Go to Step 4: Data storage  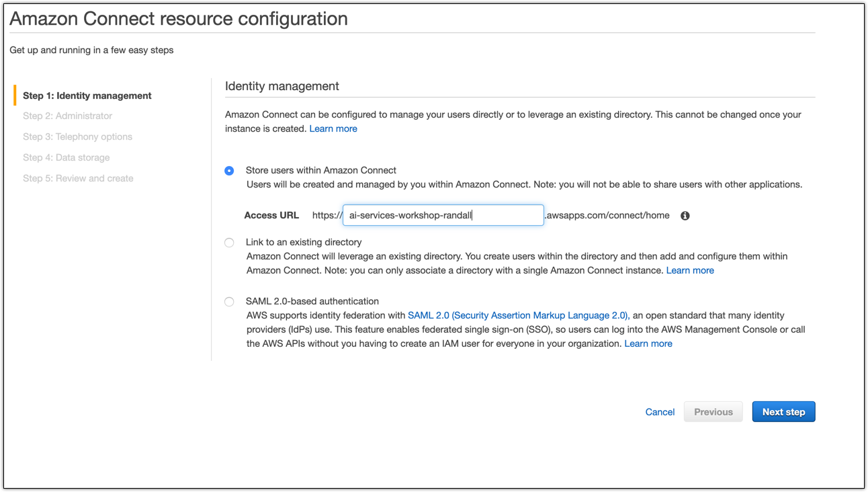pos(66,157)
